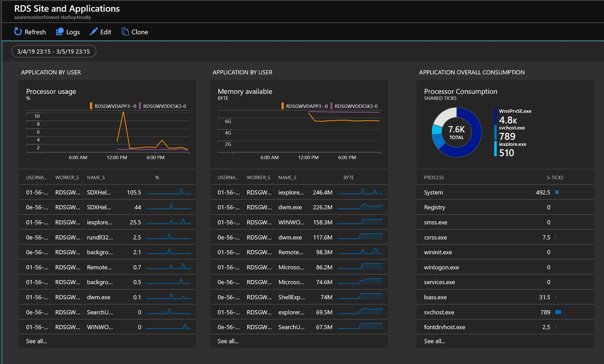Select the System process row
The image size is (604, 364).
pyautogui.click(x=505, y=193)
